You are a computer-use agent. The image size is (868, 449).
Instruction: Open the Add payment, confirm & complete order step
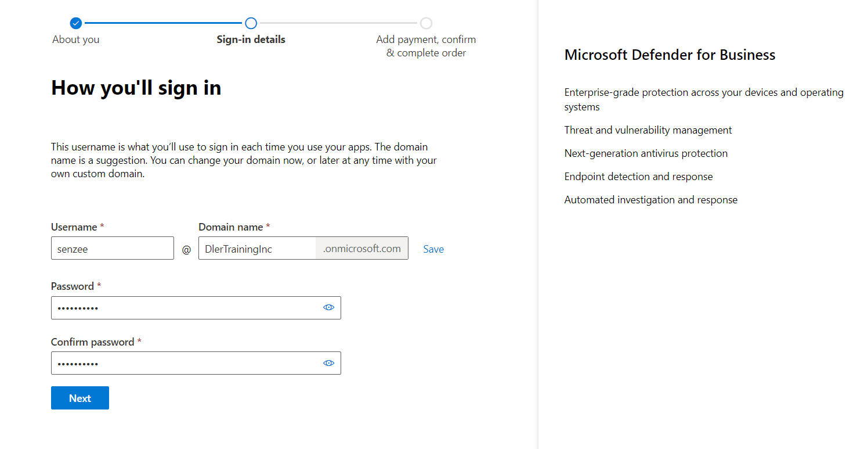(x=426, y=46)
